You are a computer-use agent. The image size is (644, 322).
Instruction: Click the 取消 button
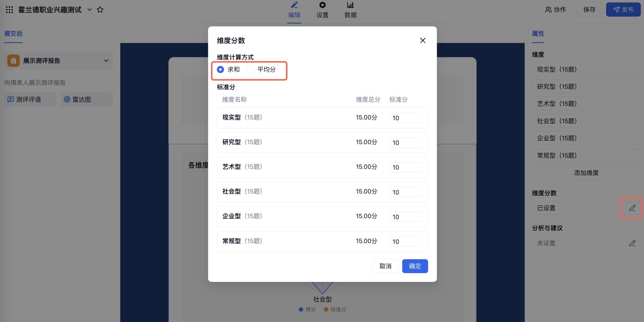(x=385, y=266)
